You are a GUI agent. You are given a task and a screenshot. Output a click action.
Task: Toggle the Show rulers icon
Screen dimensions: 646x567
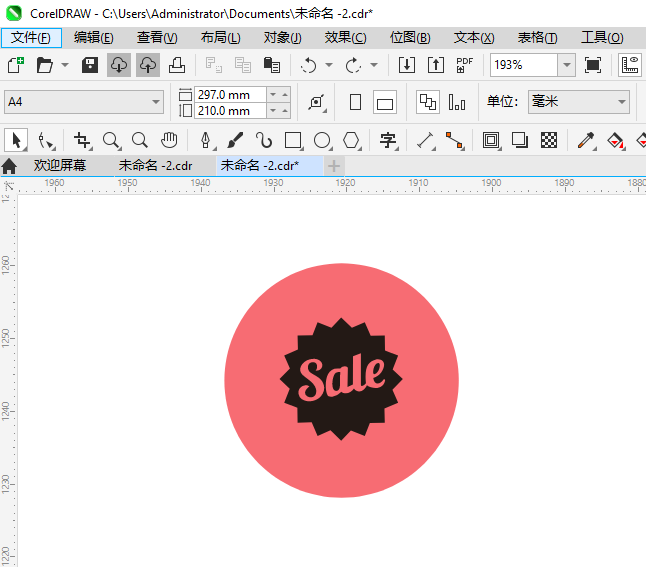pyautogui.click(x=630, y=65)
